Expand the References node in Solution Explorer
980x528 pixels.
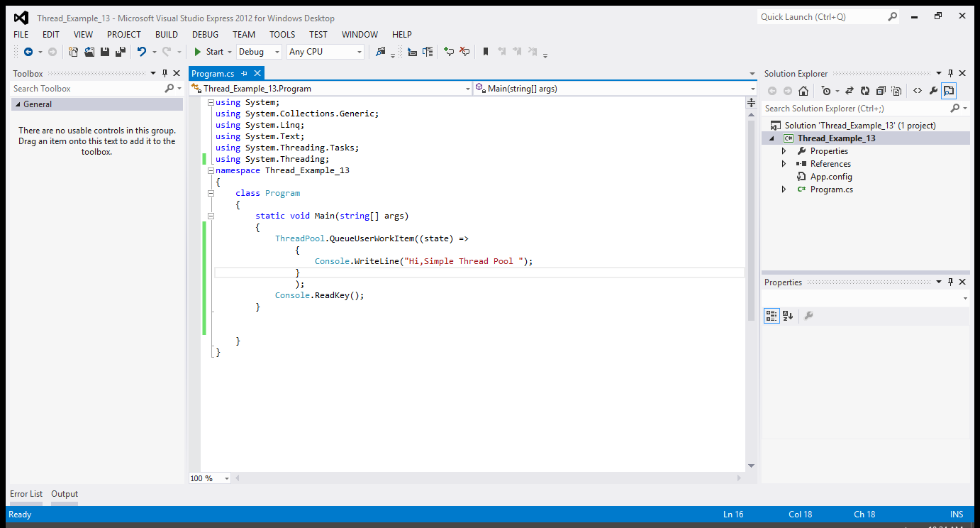[784, 164]
